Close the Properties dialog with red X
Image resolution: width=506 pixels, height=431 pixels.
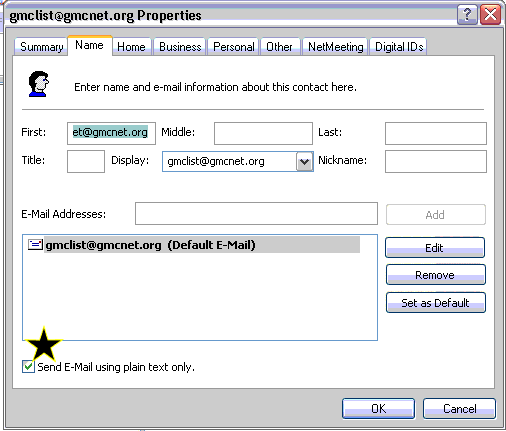click(x=490, y=15)
